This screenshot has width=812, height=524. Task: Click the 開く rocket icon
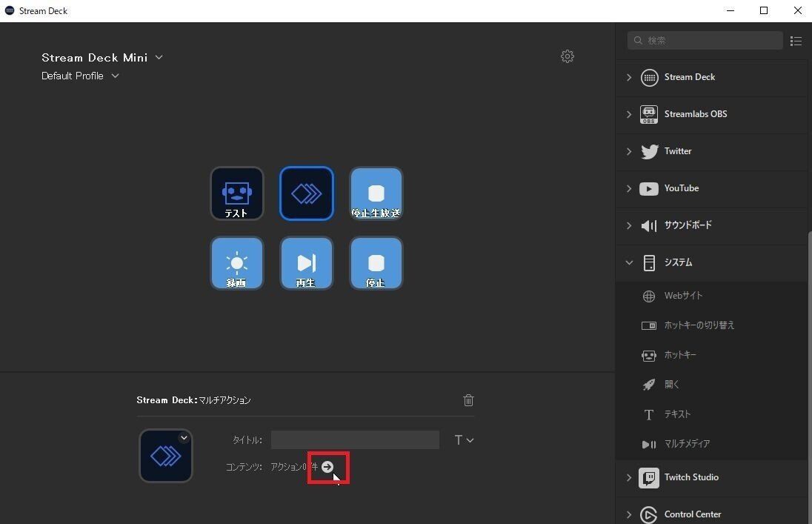[x=649, y=385]
